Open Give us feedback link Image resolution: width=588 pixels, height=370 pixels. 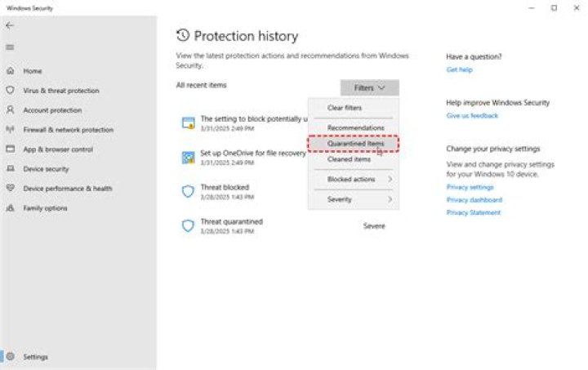click(472, 116)
